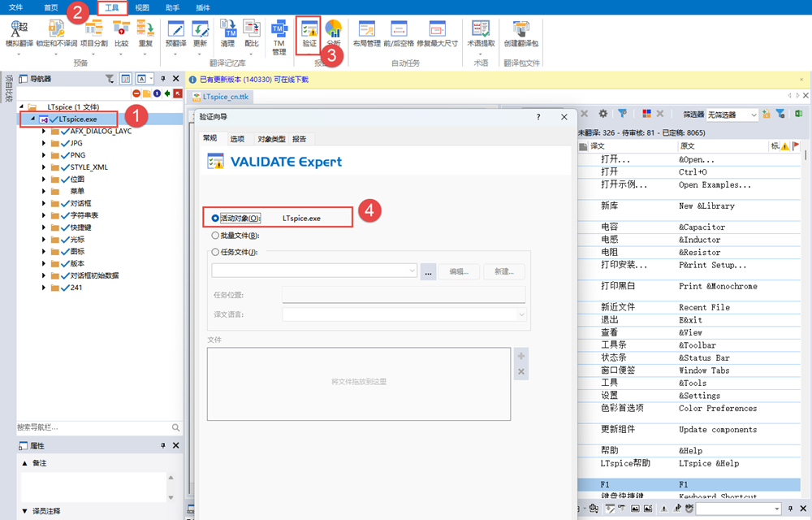Click the 前/后空格 spacing task icon
The image size is (812, 520).
(x=399, y=29)
